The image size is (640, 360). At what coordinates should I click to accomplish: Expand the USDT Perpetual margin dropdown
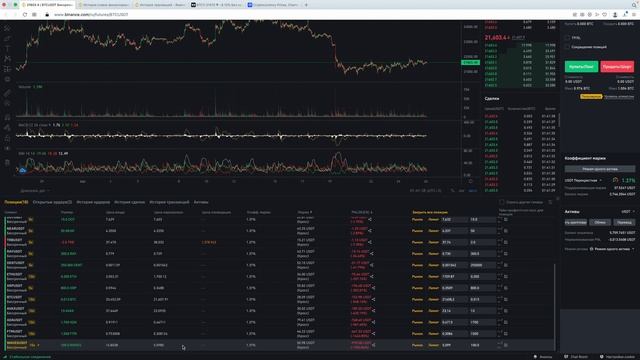pyautogui.click(x=583, y=180)
